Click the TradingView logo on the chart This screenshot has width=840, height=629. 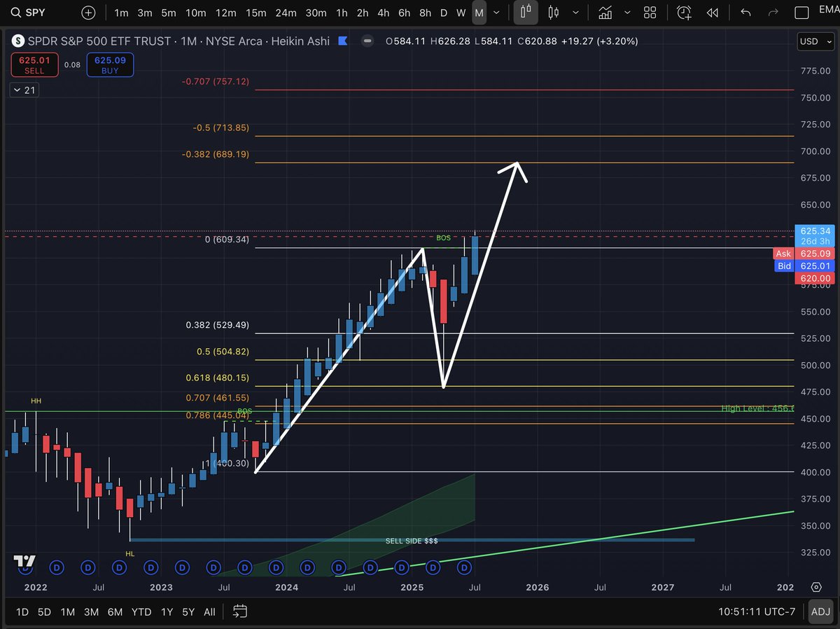(24, 560)
